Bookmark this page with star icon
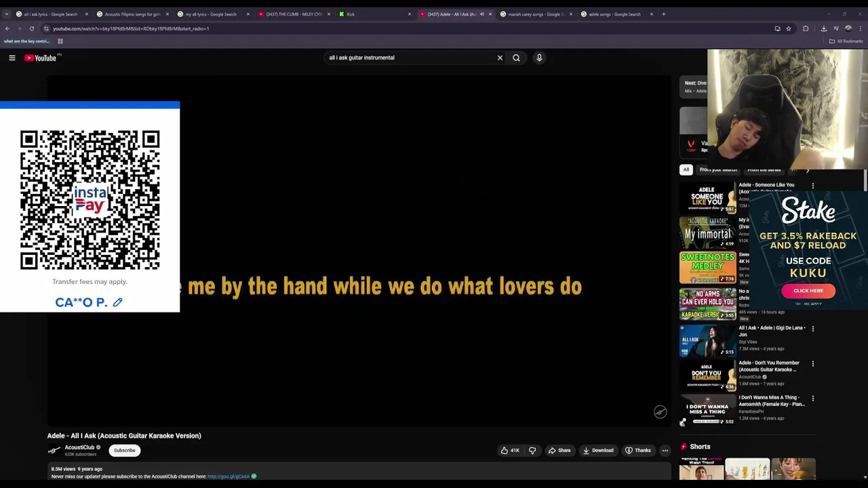This screenshot has width=868, height=488. 789,28
